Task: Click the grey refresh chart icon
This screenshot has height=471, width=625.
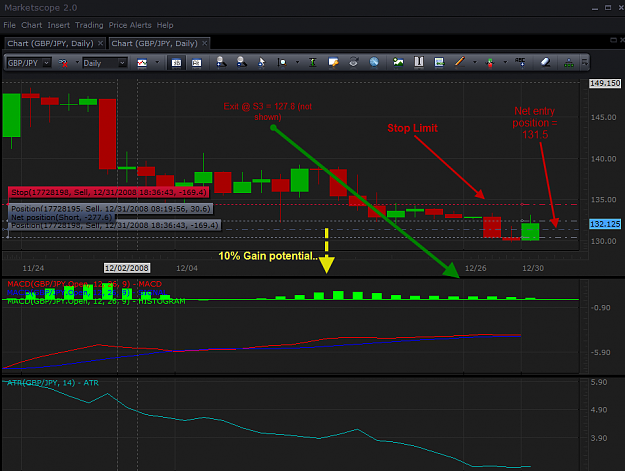Action: pyautogui.click(x=354, y=62)
